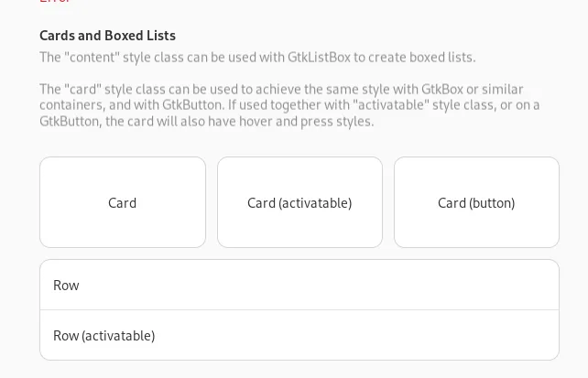Click the "Row" label text
The height and width of the screenshot is (378, 588).
[66, 286]
